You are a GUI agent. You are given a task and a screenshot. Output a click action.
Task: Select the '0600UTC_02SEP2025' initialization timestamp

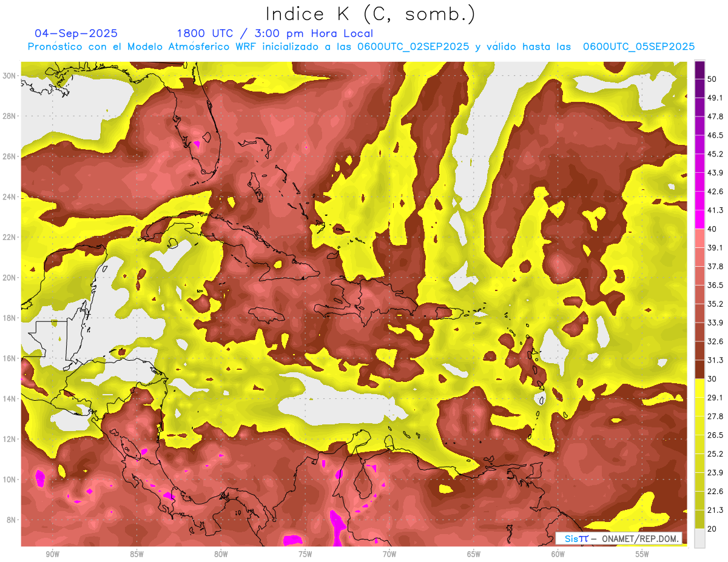coord(413,47)
